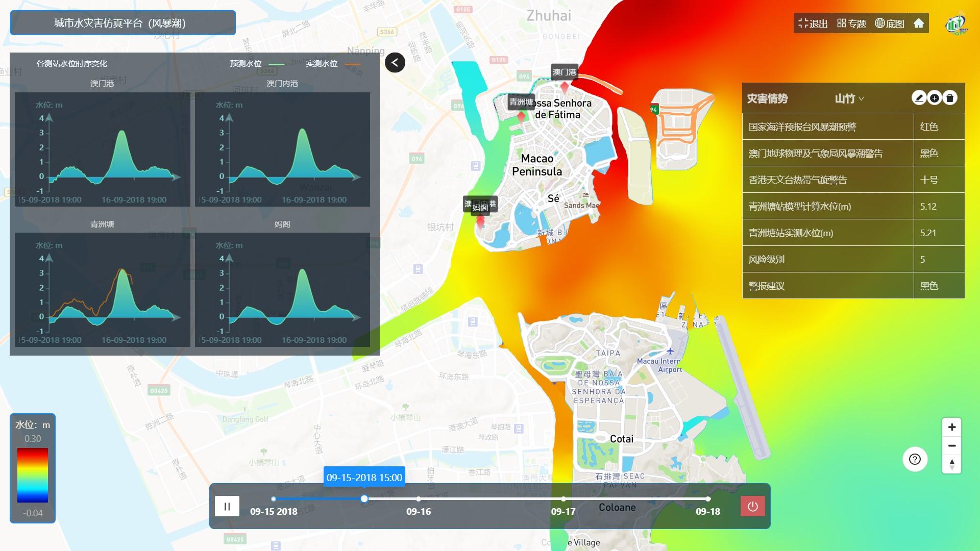Pause the timeline playback
Screen dimensions: 980x551
(x=227, y=506)
